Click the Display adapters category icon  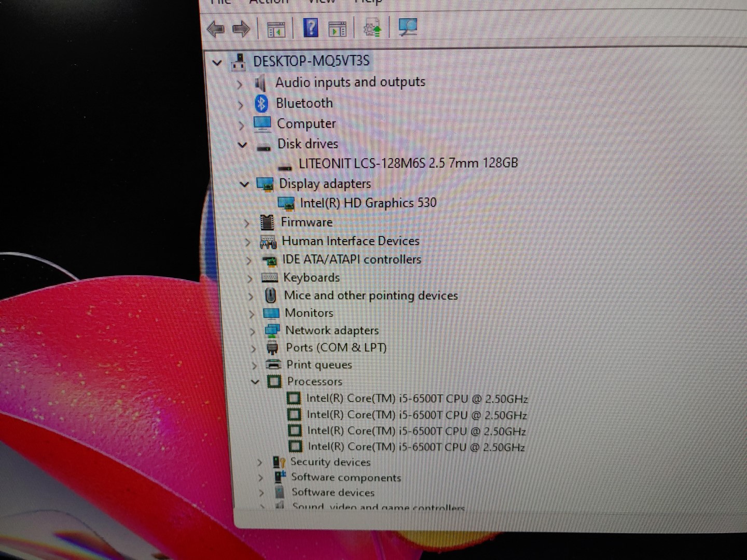tap(265, 184)
